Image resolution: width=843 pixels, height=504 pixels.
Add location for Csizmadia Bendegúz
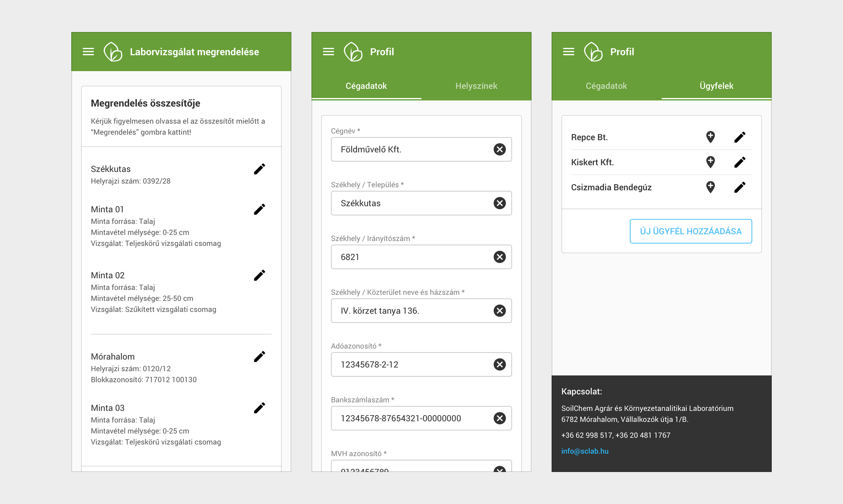[710, 187]
